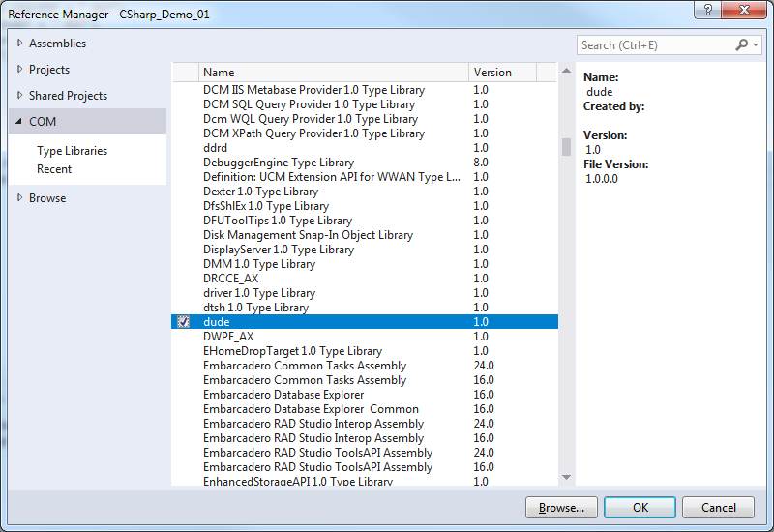This screenshot has width=774, height=532.
Task: Select Type Libraries under COM
Action: tap(72, 151)
